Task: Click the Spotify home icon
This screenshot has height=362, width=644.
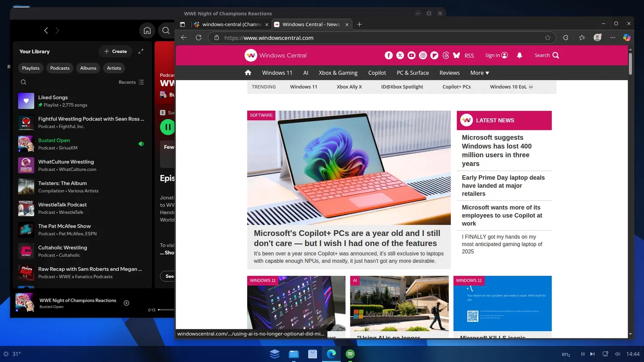Action: [147, 30]
